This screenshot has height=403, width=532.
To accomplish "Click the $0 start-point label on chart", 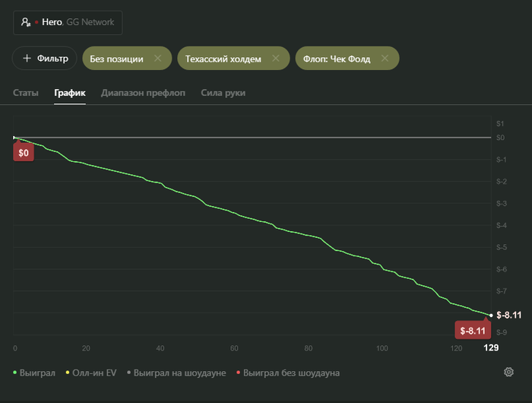I will [24, 153].
